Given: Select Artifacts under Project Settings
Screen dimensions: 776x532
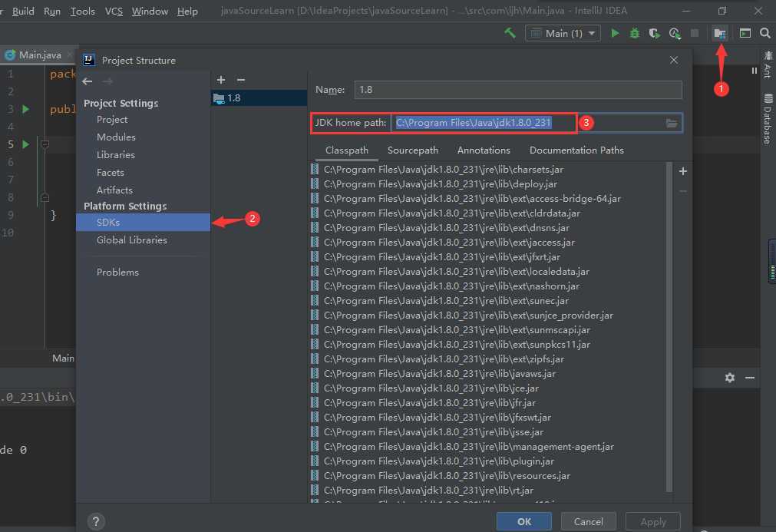Looking at the screenshot, I should pos(114,190).
